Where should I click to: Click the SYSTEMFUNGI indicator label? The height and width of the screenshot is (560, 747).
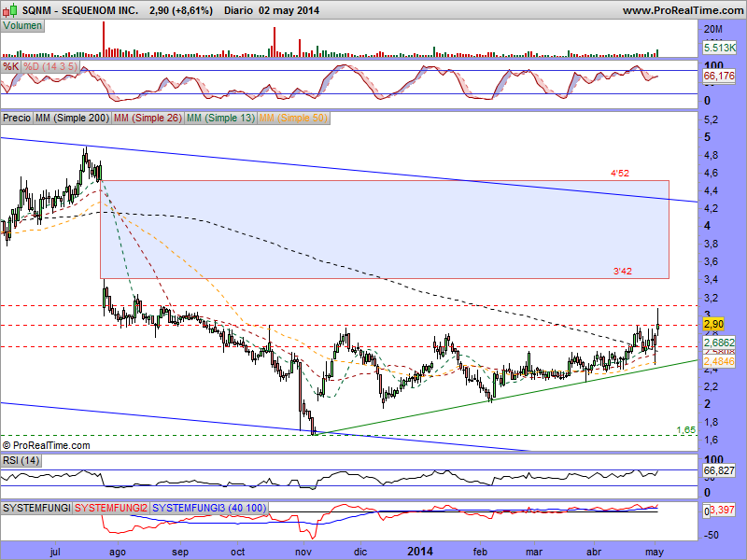click(x=36, y=508)
